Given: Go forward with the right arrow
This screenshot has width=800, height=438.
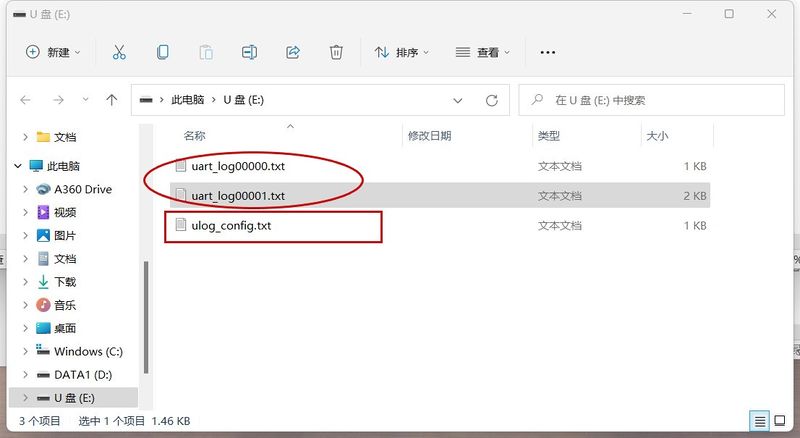Looking at the screenshot, I should [x=59, y=100].
